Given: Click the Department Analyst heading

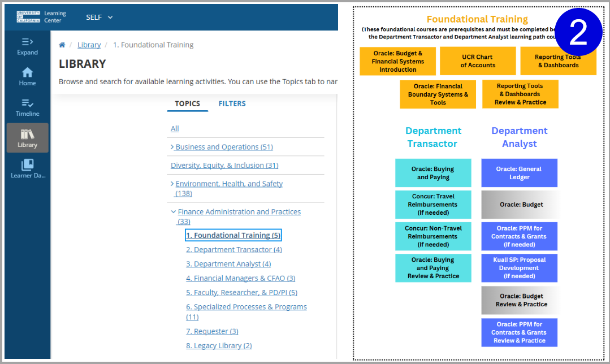Looking at the screenshot, I should click(x=520, y=137).
